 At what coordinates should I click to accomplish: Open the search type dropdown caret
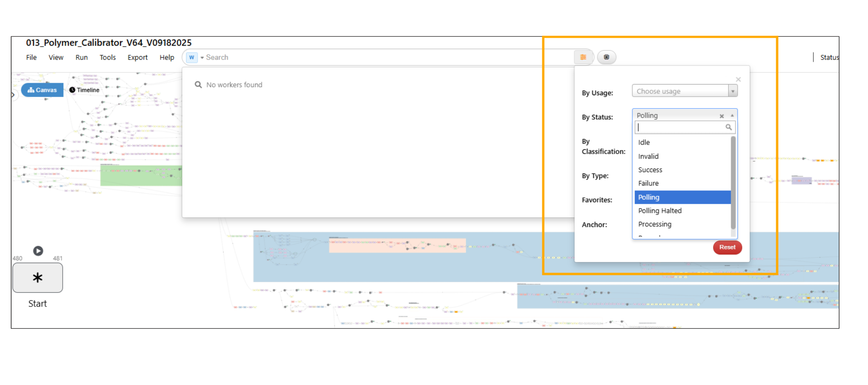tap(202, 58)
